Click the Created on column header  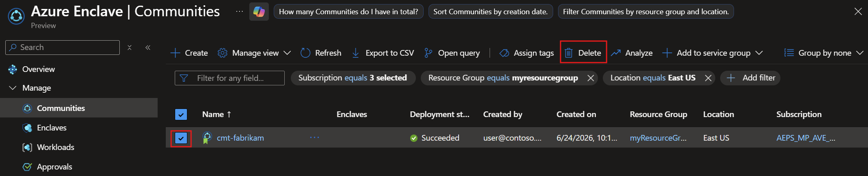tap(576, 115)
